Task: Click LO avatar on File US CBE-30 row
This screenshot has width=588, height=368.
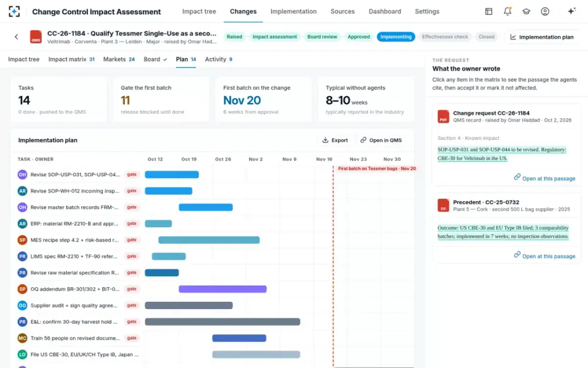Action: tap(22, 354)
